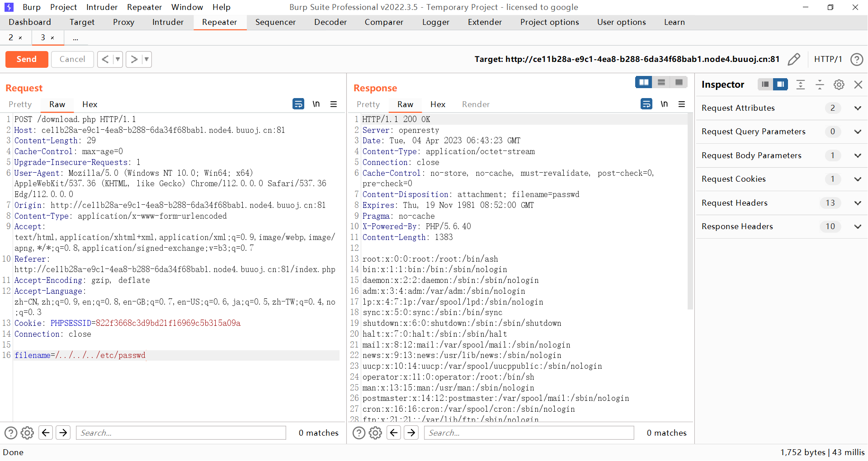Click the response vertical scrollbar
The width and height of the screenshot is (868, 461).
[x=690, y=211]
